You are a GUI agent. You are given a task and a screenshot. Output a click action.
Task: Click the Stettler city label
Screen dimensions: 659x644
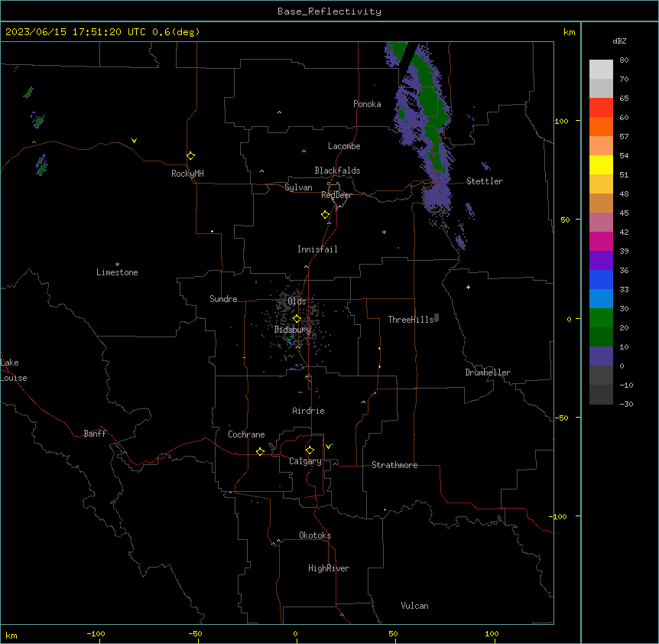485,181
